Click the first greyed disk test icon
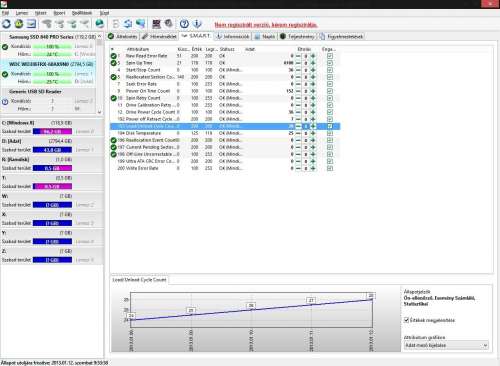The width and height of the screenshot is (500, 366). click(47, 24)
